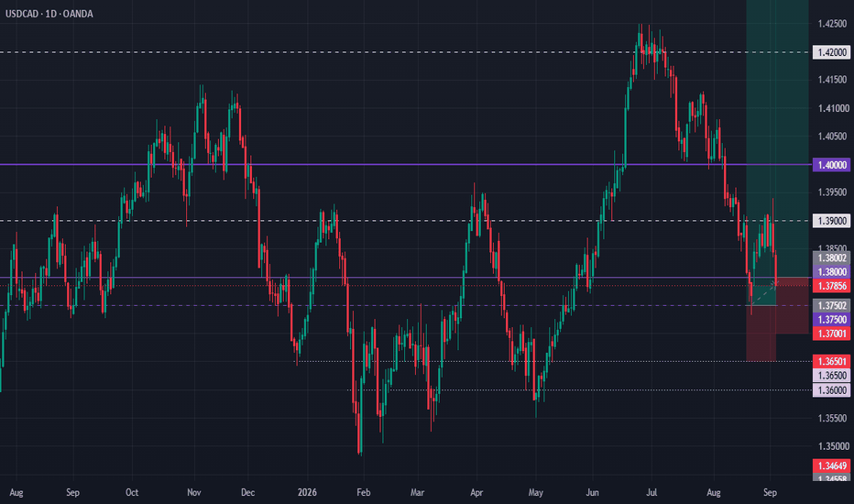This screenshot has width=854, height=504.
Task: Click the 2026 label on time axis
Action: click(x=307, y=492)
